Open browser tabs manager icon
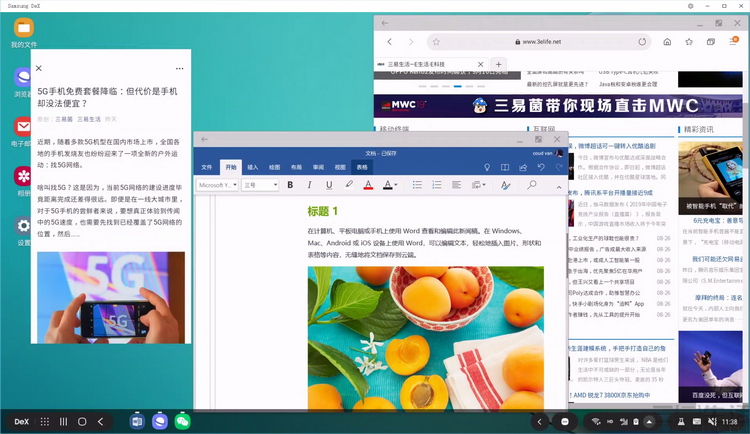Image resolution: width=750 pixels, height=434 pixels. 711,42
